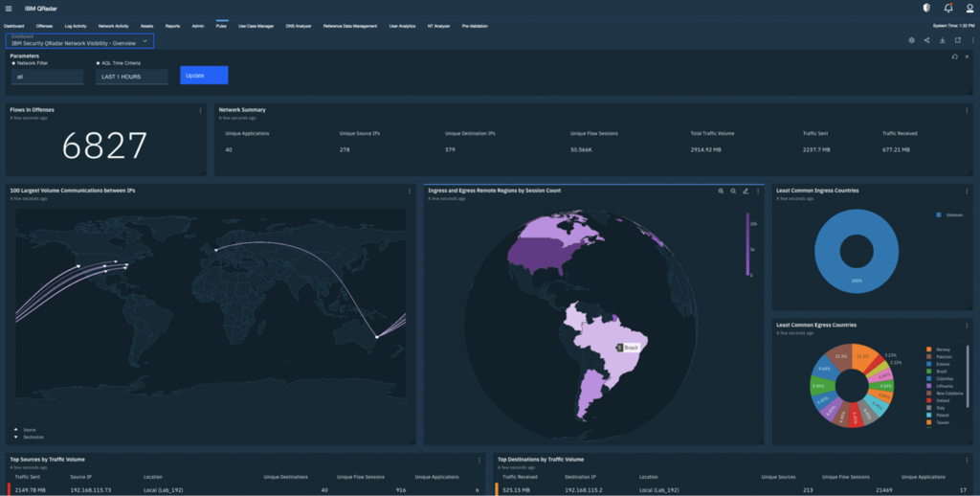
Task: Open Network Summary widget options menu
Action: point(969,110)
